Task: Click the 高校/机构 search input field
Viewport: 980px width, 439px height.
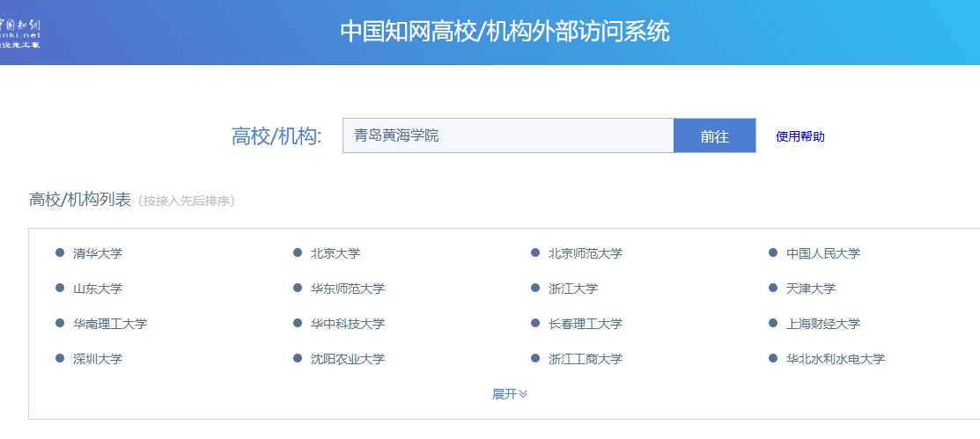Action: (507, 135)
